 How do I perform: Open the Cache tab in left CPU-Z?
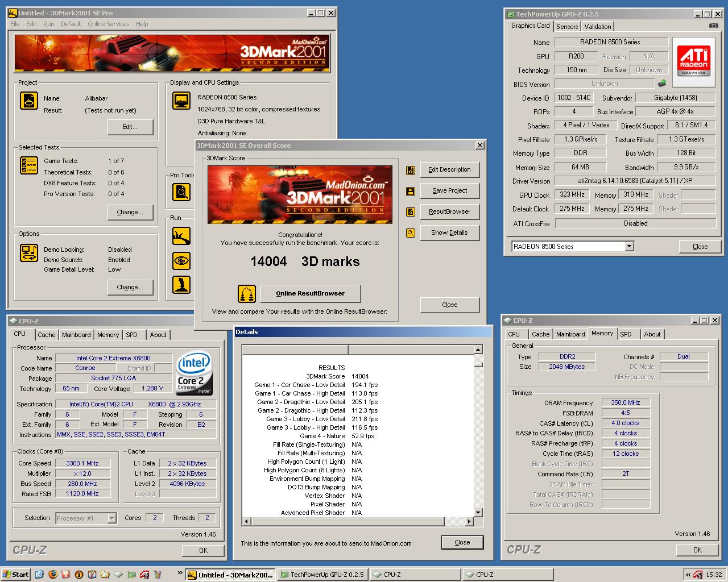47,335
